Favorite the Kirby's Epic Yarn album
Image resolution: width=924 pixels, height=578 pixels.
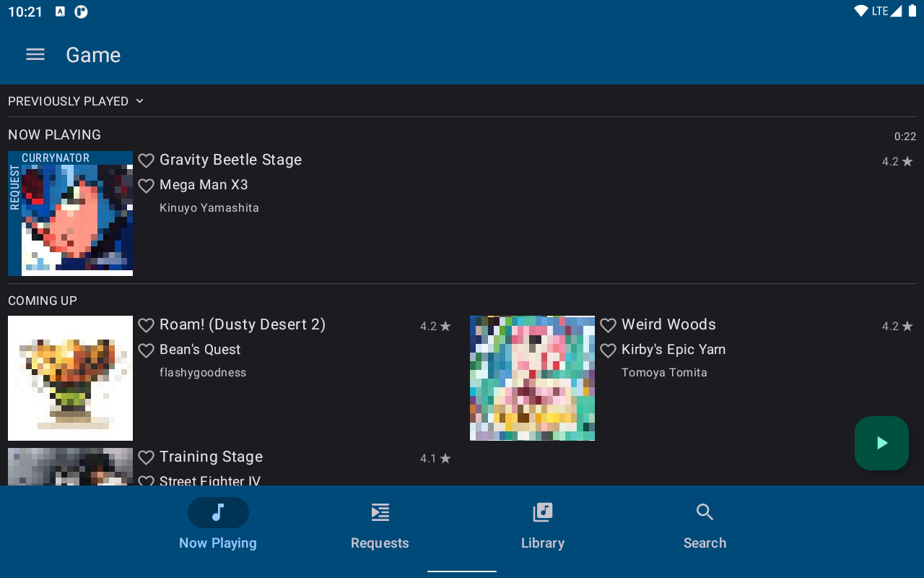coord(609,350)
